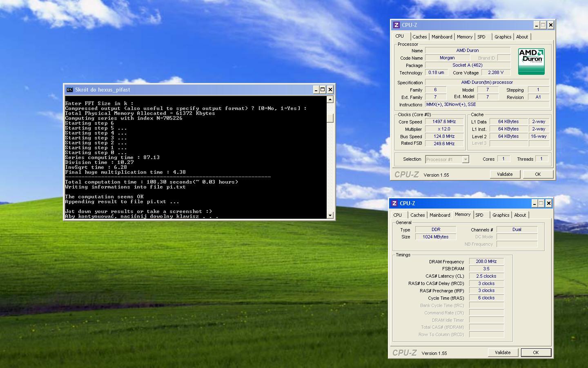
Task: Click Channels # value Dual
Action: pyautogui.click(x=517, y=229)
